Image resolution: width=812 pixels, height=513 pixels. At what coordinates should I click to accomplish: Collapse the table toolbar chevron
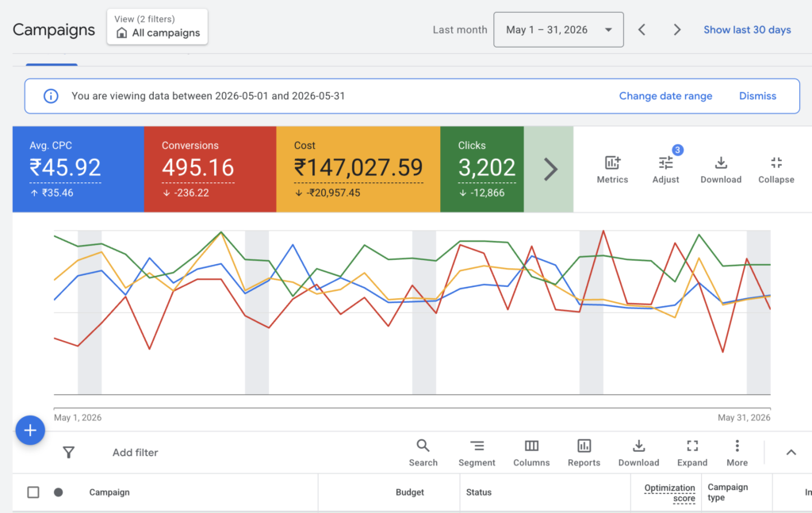pos(791,453)
